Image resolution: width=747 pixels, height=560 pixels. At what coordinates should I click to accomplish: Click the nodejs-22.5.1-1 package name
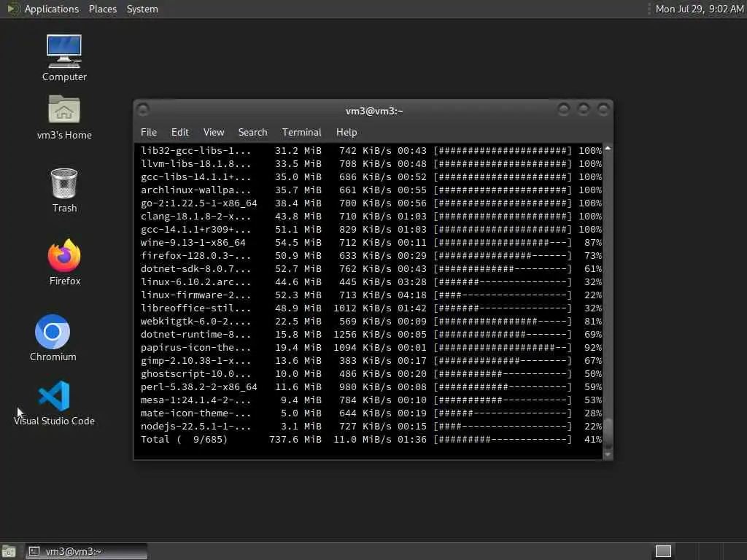pos(196,426)
